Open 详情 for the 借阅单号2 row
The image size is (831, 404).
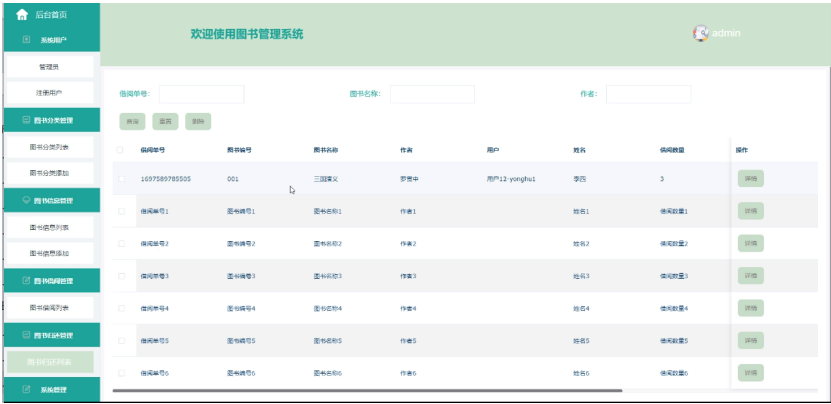coord(750,243)
